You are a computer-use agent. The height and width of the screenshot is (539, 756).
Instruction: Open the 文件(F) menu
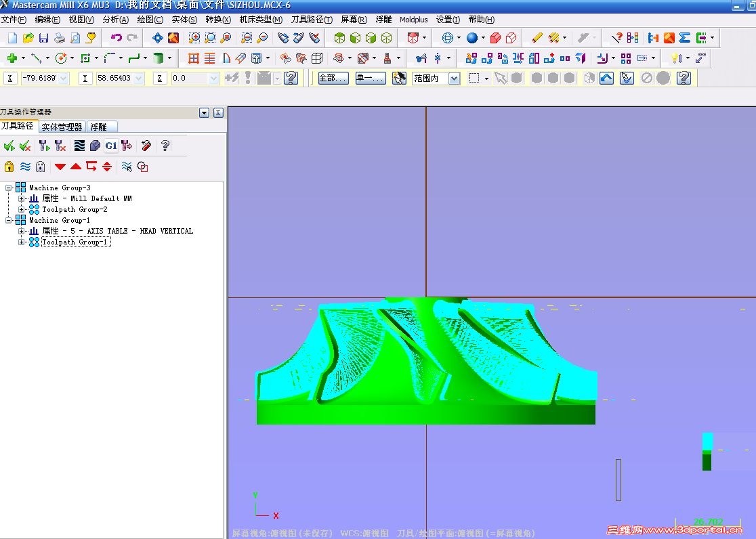[x=14, y=20]
